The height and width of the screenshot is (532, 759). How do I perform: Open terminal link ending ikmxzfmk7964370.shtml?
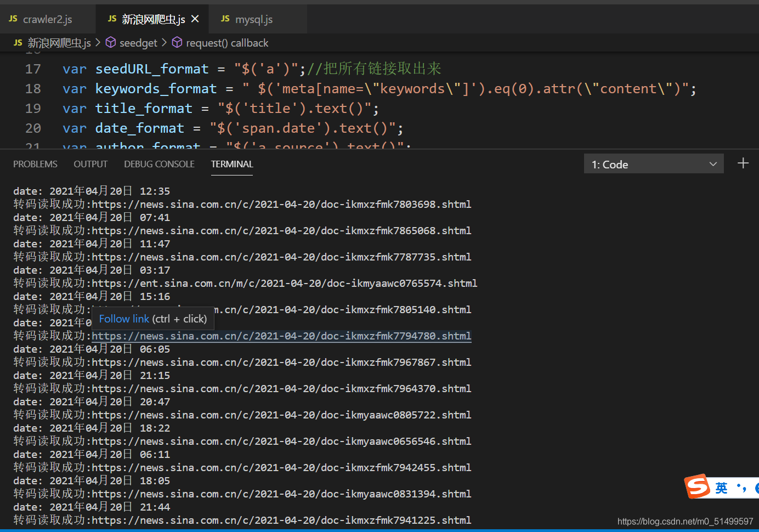[x=281, y=388]
